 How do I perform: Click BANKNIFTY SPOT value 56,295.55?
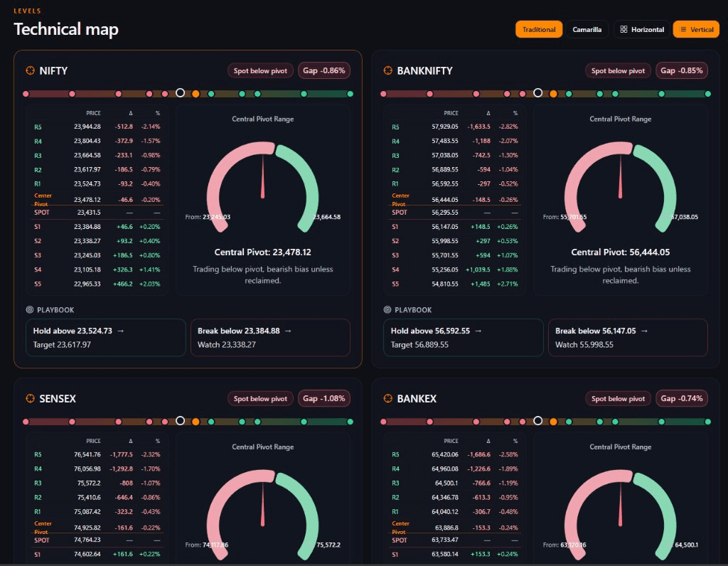click(x=445, y=212)
